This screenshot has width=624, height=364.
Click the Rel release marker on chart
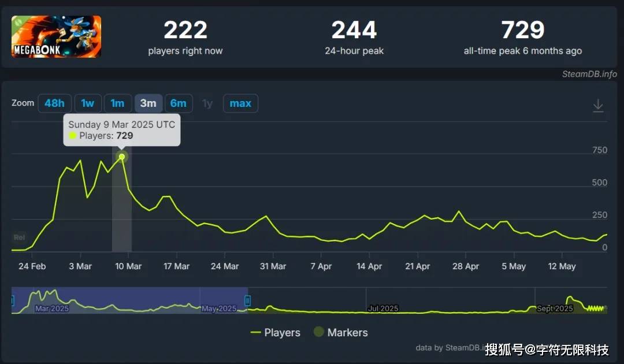[18, 237]
